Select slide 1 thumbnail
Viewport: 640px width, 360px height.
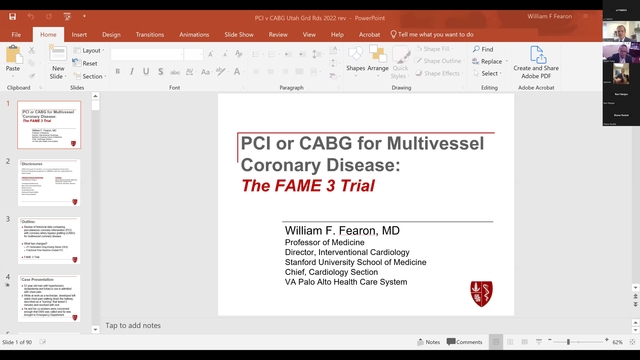click(x=49, y=125)
